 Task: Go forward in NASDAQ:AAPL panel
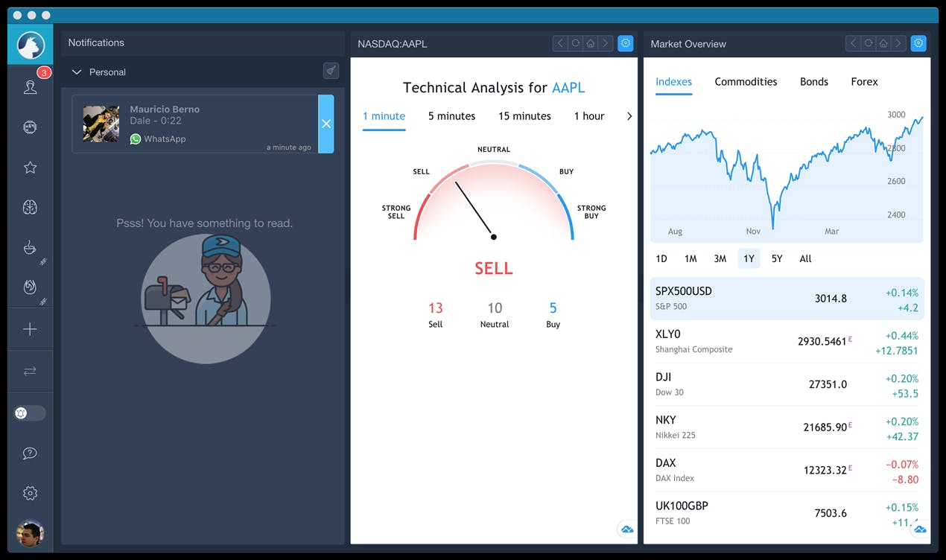click(606, 43)
